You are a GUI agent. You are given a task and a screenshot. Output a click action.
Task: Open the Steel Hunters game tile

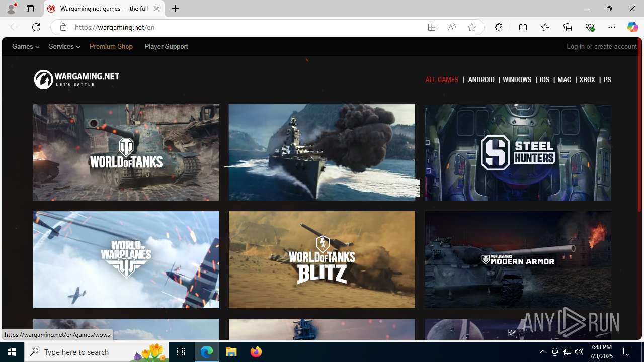(518, 152)
